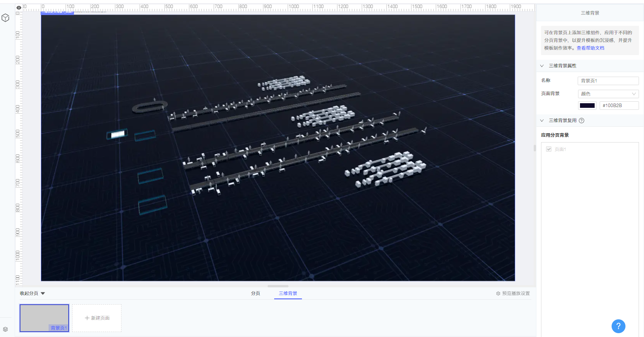Open the 3D component cube icon
The height and width of the screenshot is (337, 644).
pyautogui.click(x=5, y=18)
